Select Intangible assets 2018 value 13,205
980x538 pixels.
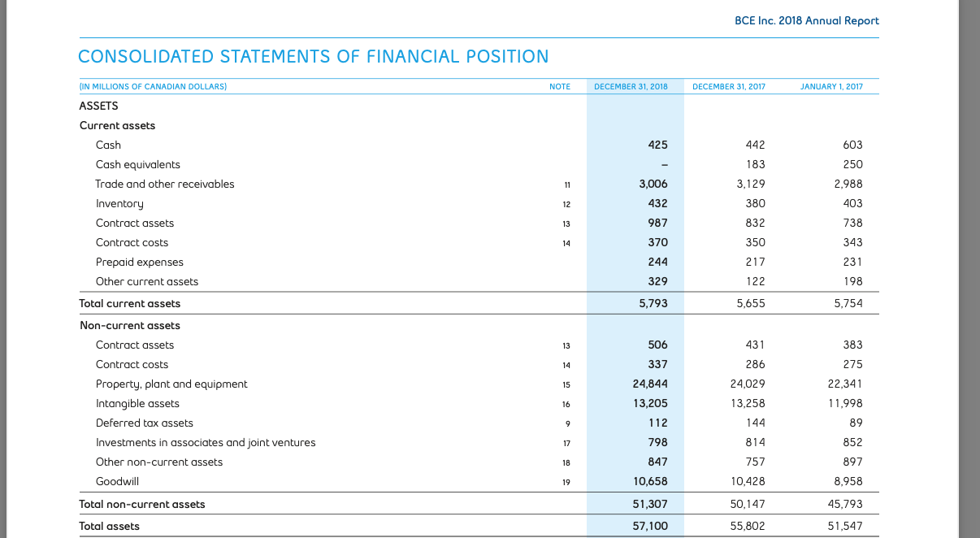tap(650, 403)
